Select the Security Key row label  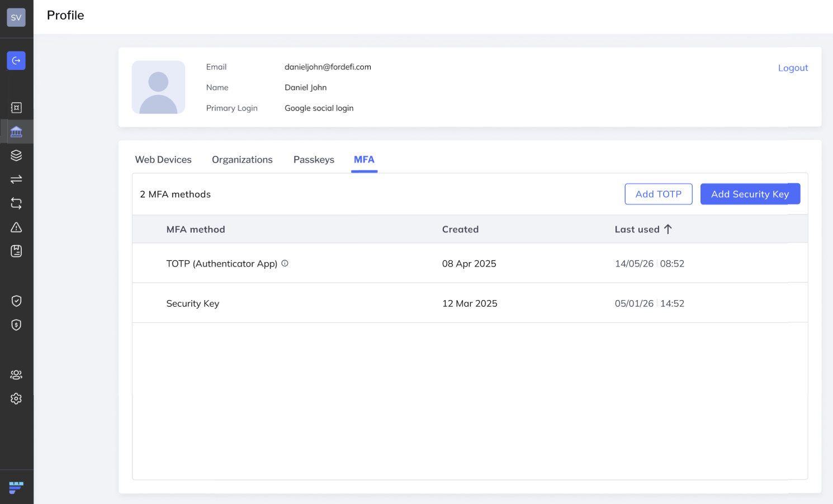pos(193,303)
